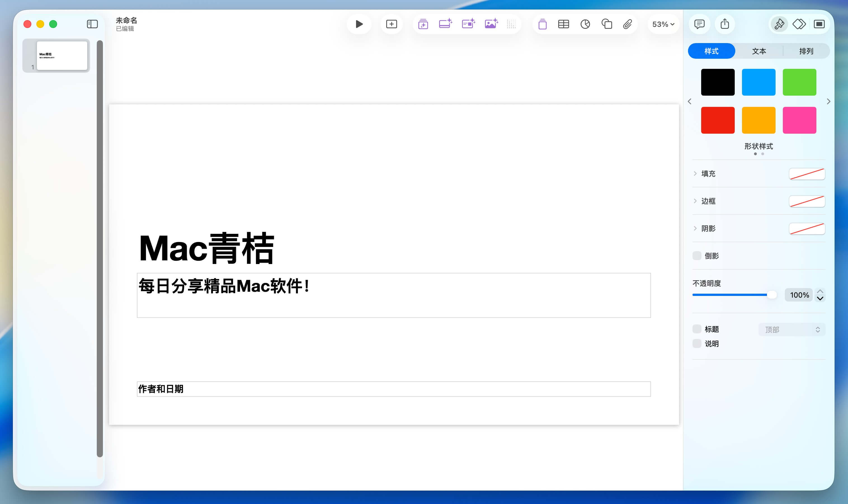Open the 53% zoom dropdown

(x=663, y=24)
